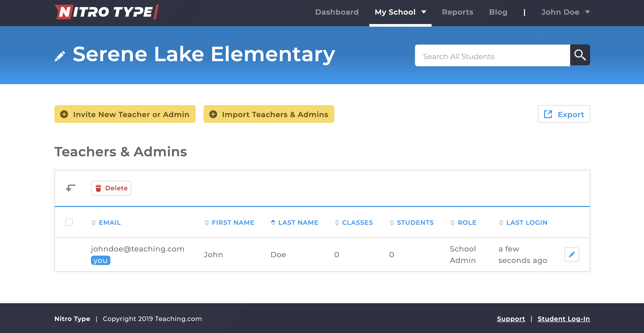Sort teachers by the CLASSES column arrows
This screenshot has height=333, width=644.
pyautogui.click(x=337, y=222)
